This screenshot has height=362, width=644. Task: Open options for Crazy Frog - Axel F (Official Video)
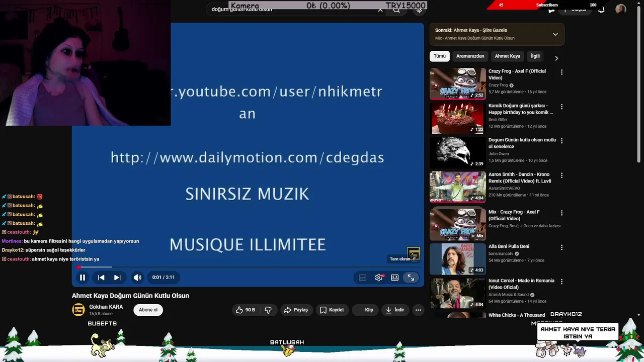pyautogui.click(x=561, y=72)
